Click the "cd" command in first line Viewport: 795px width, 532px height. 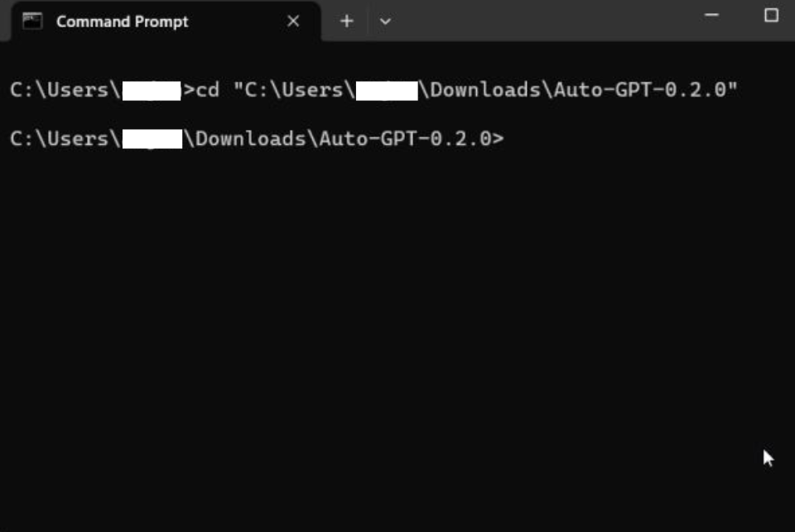coord(208,89)
